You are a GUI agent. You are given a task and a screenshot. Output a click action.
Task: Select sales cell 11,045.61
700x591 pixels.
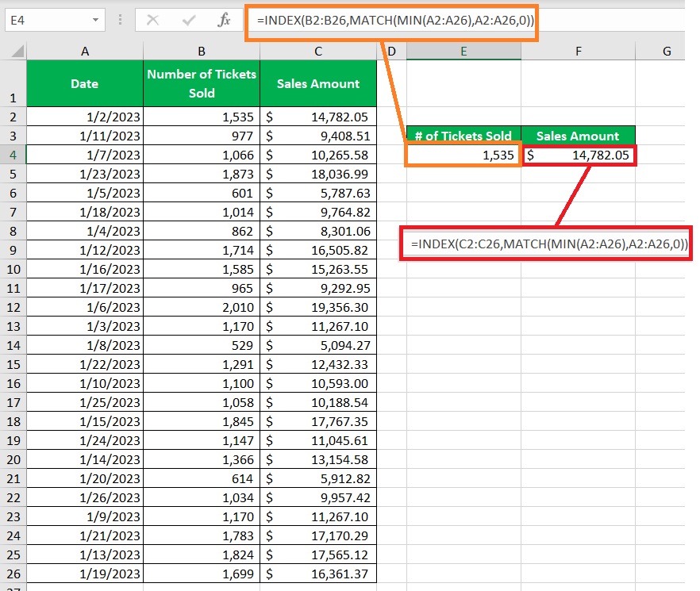(x=317, y=440)
